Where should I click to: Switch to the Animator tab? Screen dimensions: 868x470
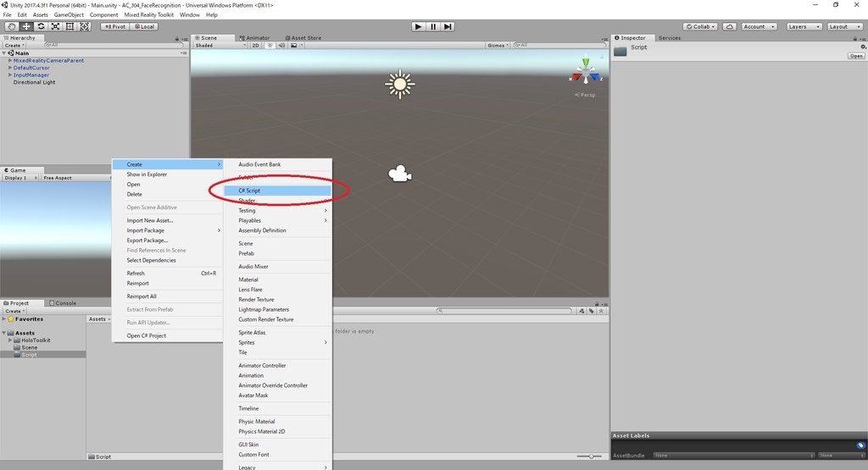(x=254, y=38)
